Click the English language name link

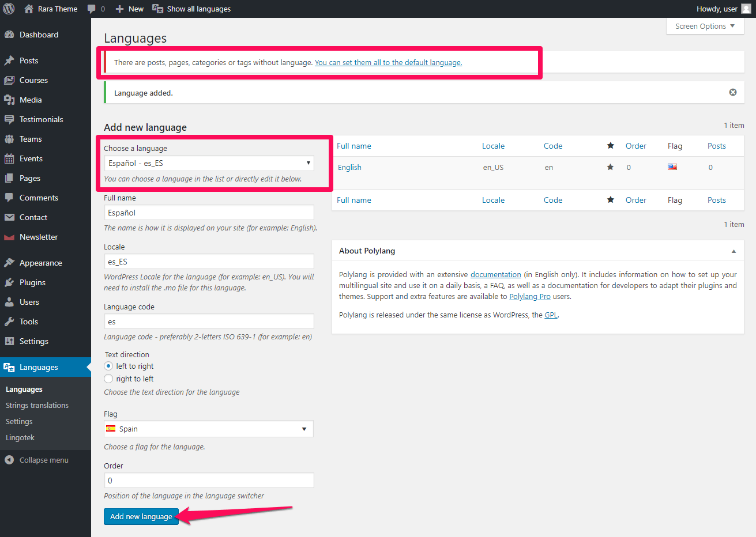pyautogui.click(x=349, y=167)
